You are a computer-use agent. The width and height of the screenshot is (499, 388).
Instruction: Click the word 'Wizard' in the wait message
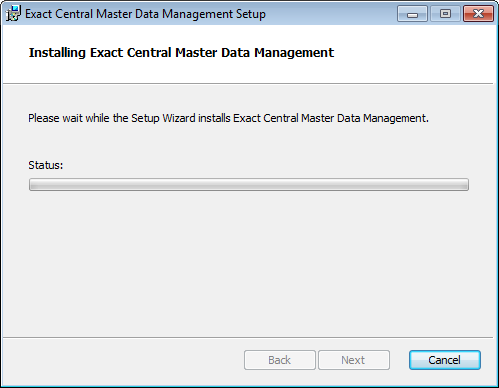click(x=179, y=118)
